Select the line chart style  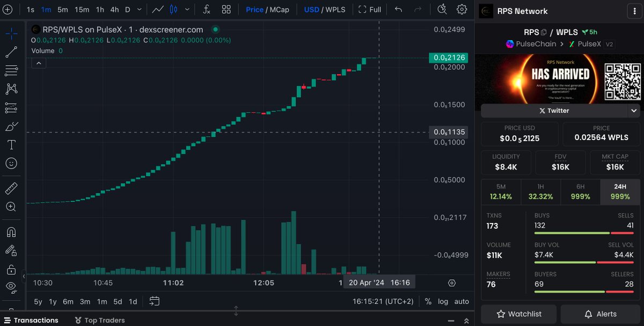[158, 9]
